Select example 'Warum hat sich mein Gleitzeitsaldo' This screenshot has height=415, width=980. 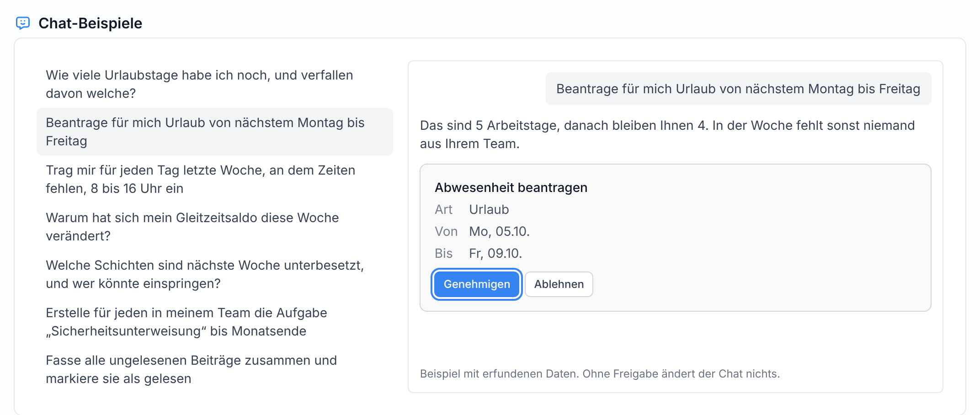coord(215,227)
